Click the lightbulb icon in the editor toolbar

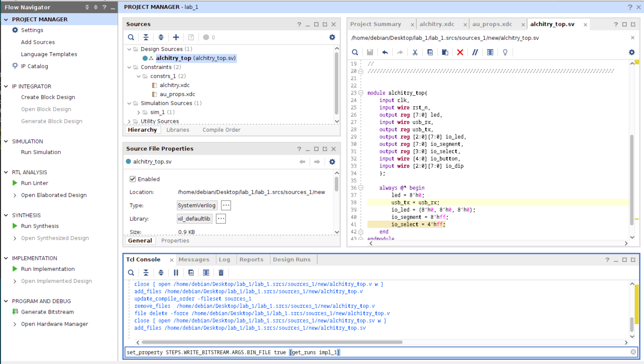(x=505, y=52)
